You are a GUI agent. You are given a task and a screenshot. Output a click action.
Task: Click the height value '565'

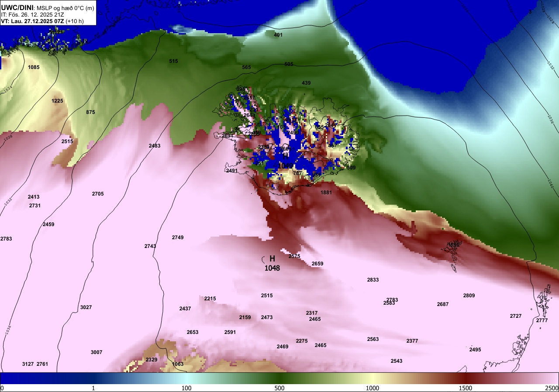pyautogui.click(x=247, y=67)
